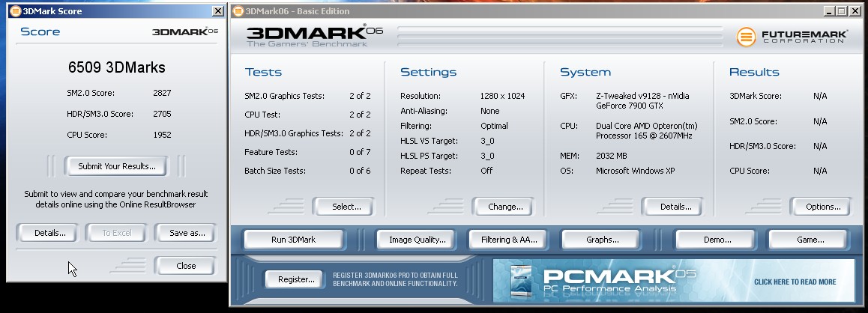Image resolution: width=868 pixels, height=313 pixels.
Task: Open Image Quality tool
Action: tap(417, 240)
